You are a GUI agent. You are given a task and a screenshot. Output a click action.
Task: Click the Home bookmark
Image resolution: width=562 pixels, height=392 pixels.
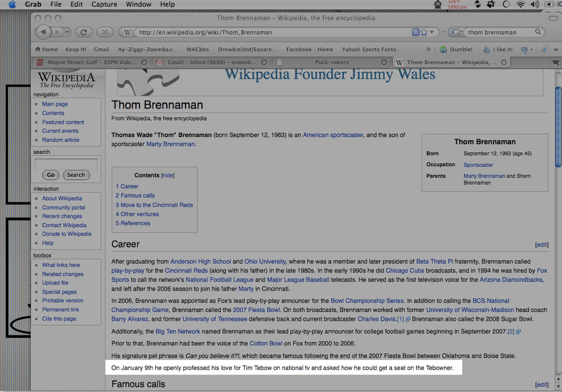coord(47,49)
